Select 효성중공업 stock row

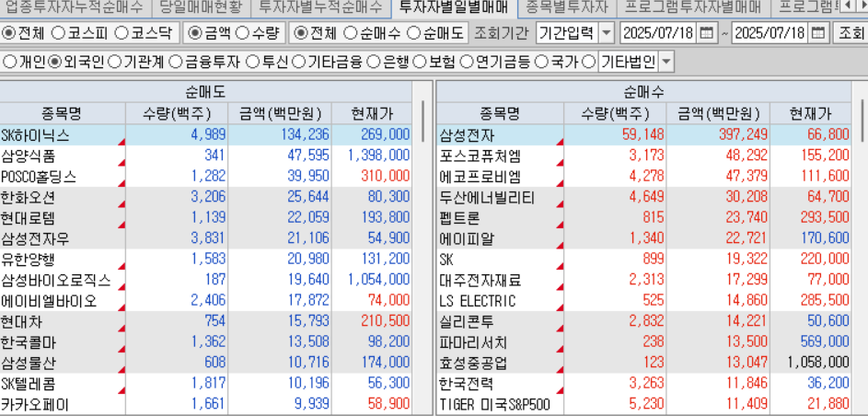coord(643,363)
